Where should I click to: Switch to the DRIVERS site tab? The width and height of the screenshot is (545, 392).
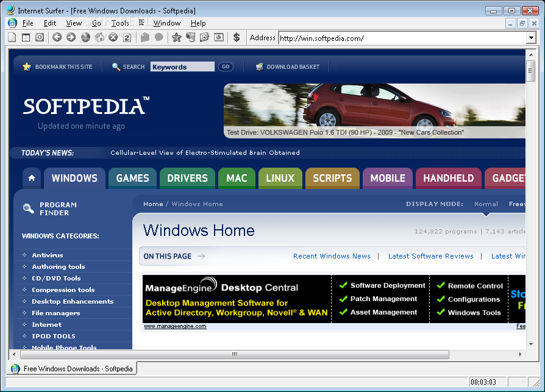(x=187, y=178)
